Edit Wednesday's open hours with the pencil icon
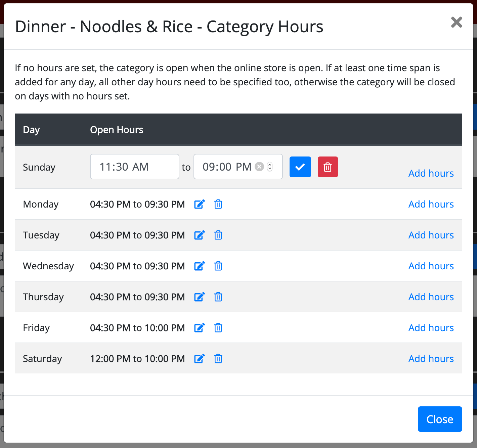The image size is (477, 448). [x=200, y=266]
